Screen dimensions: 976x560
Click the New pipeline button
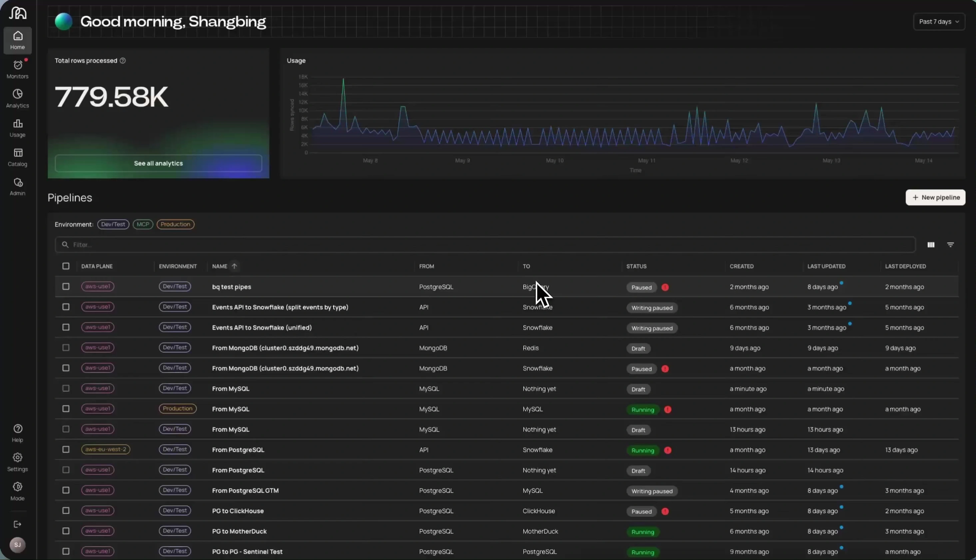(x=935, y=197)
